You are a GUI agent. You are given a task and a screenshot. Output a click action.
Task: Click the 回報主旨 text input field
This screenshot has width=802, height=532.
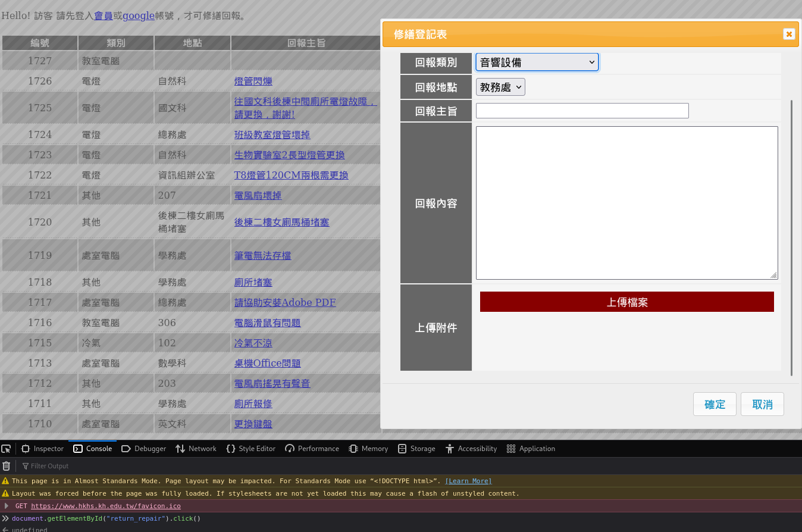coord(582,111)
